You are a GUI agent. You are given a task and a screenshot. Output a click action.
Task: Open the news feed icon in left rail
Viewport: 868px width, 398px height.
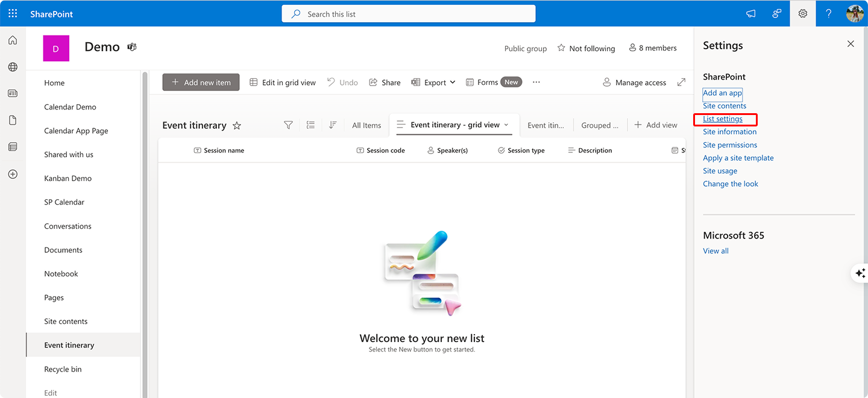pos(13,93)
